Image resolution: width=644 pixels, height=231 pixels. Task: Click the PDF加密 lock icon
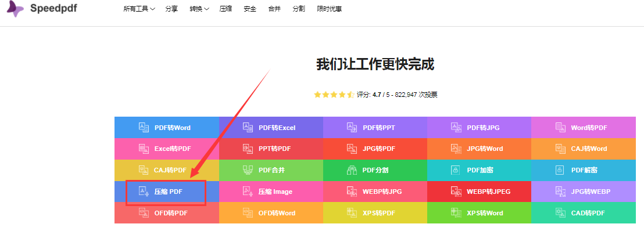(455, 170)
